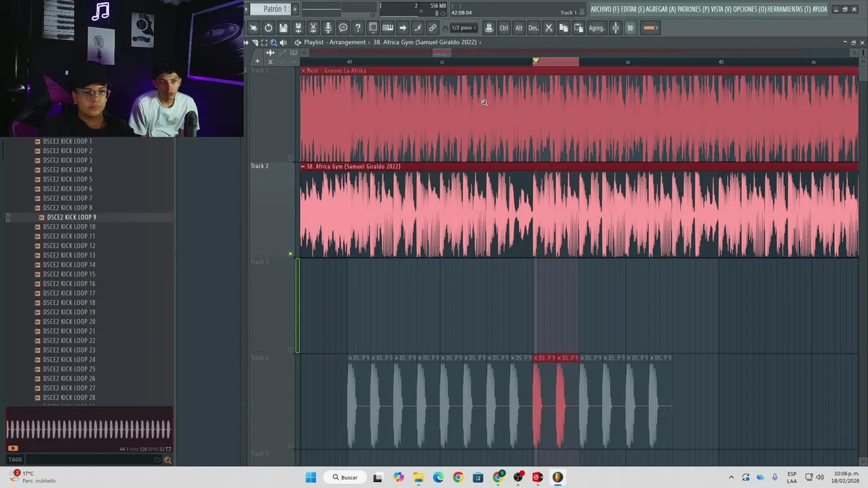Open clip menu of Melé - Groove La Afrika

(303, 70)
